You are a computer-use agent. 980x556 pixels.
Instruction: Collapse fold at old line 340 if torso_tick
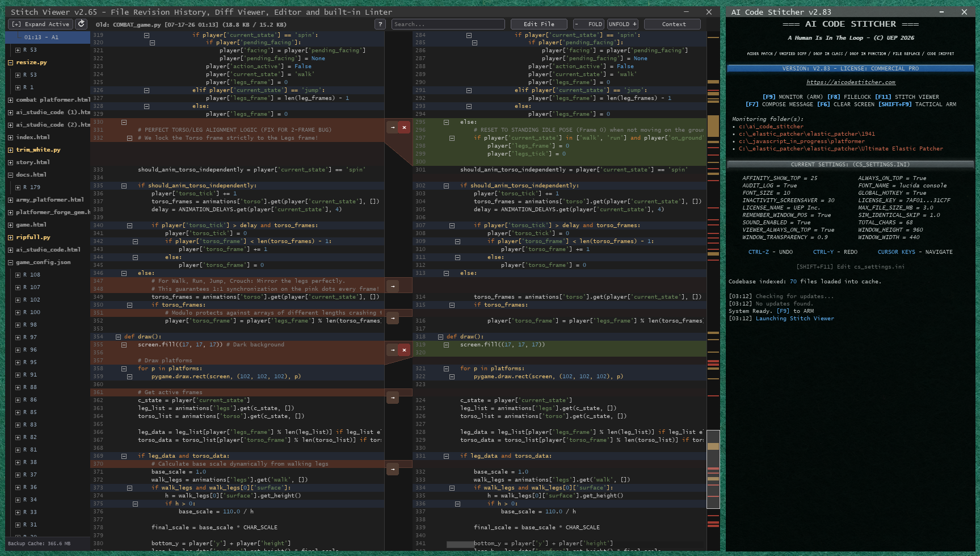[129, 225]
